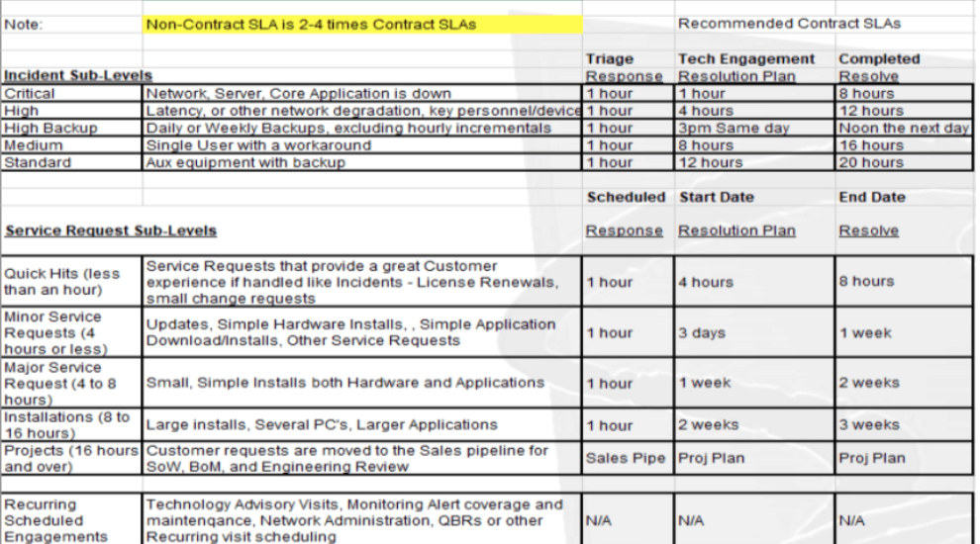Image resolution: width=980 pixels, height=544 pixels.
Task: Click the 'Scheduled' column header
Action: [626, 198]
